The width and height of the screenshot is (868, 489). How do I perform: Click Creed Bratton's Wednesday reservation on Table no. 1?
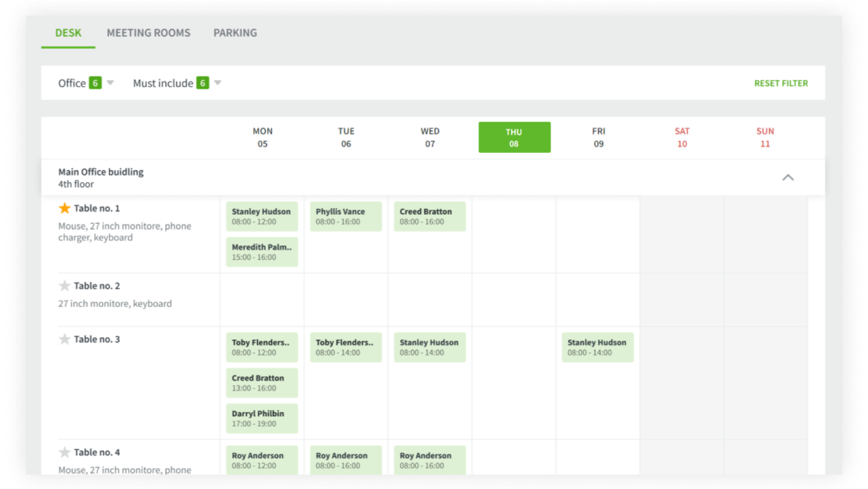pyautogui.click(x=430, y=216)
